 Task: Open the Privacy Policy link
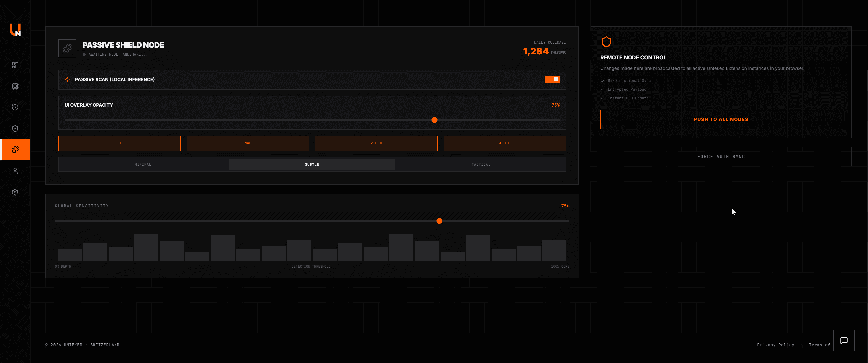click(x=776, y=345)
